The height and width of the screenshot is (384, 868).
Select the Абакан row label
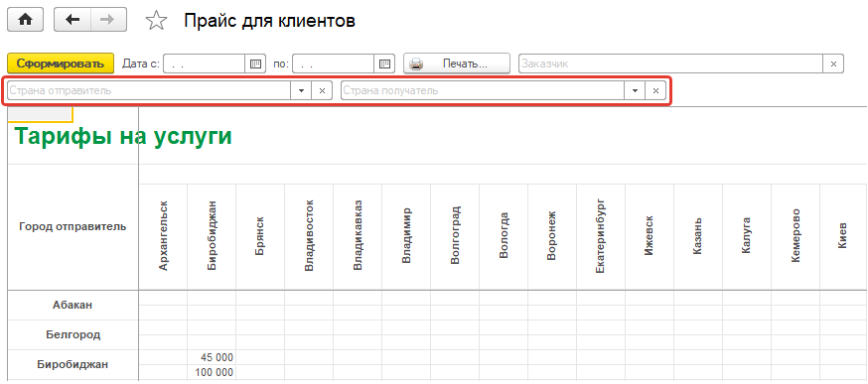72,305
